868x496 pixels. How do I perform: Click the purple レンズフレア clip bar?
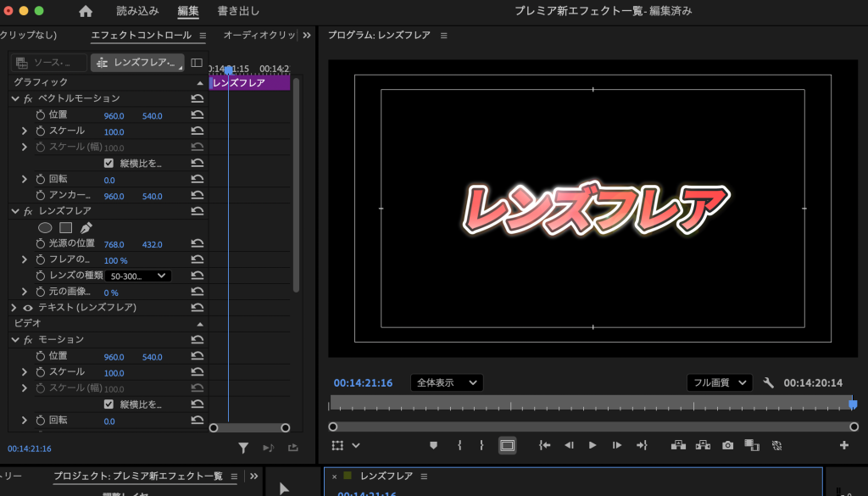(250, 83)
